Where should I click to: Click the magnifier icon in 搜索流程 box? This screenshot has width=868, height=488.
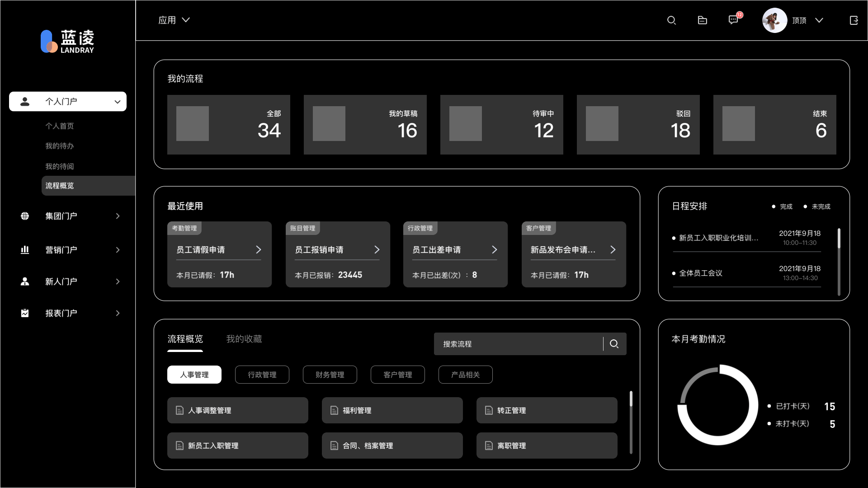(614, 344)
